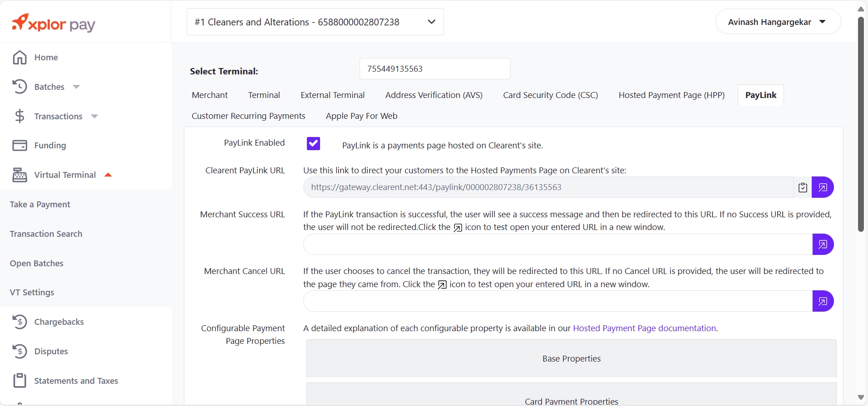Expand the Batches sidebar menu

tap(76, 87)
